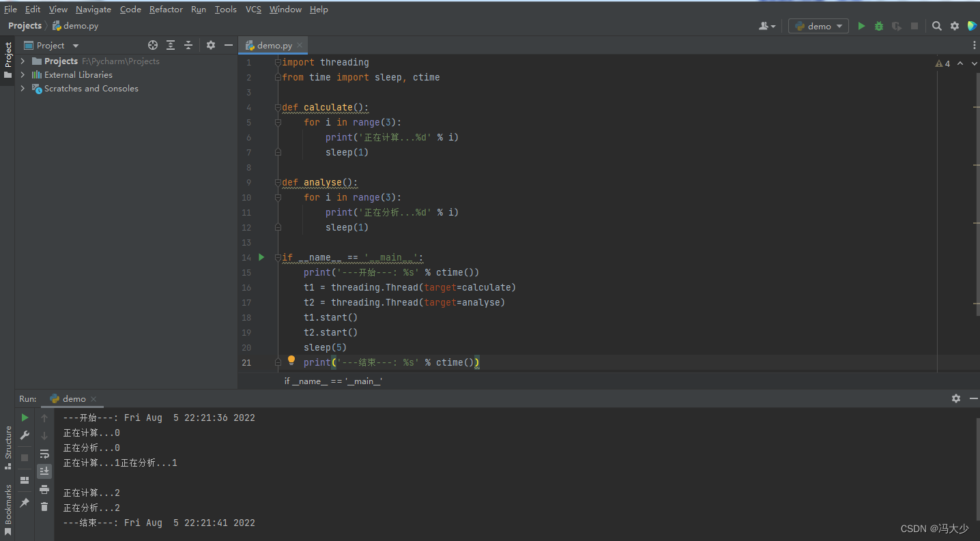
Task: Click the yellow lightbulb at line 21
Action: (291, 360)
